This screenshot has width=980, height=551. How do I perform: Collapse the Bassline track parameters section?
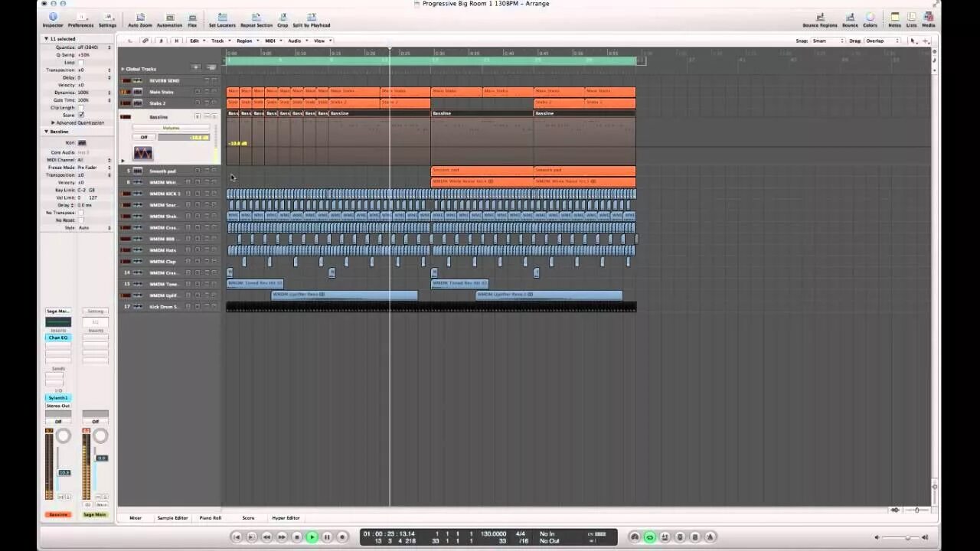pyautogui.click(x=46, y=132)
